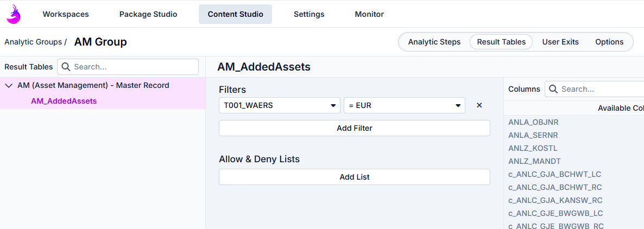
Task: Click the Columns search magnifier icon
Action: (553, 89)
